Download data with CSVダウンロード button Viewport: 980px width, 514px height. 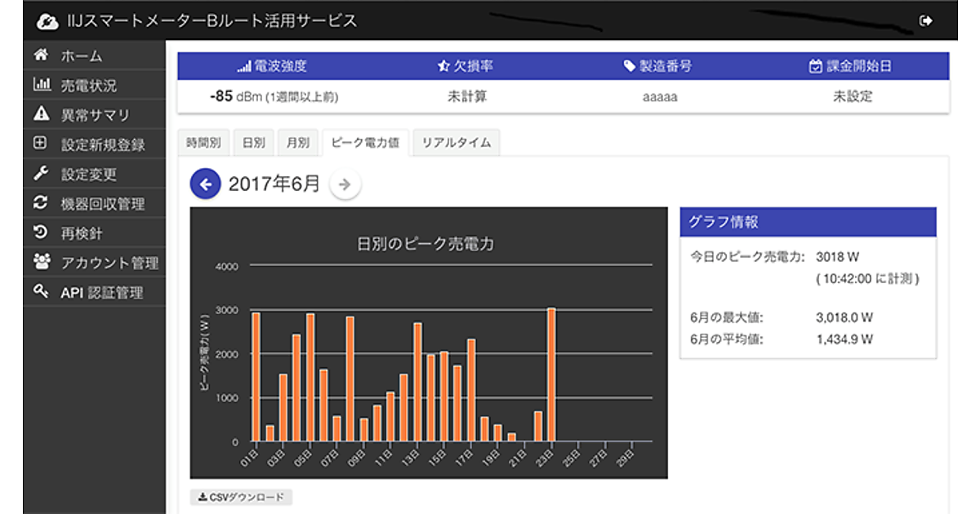(x=241, y=497)
